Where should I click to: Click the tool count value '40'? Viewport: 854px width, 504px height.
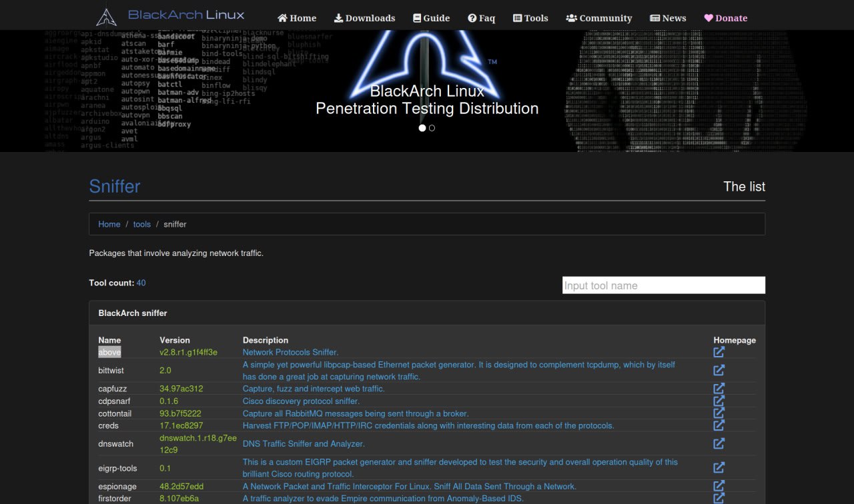[x=141, y=283]
